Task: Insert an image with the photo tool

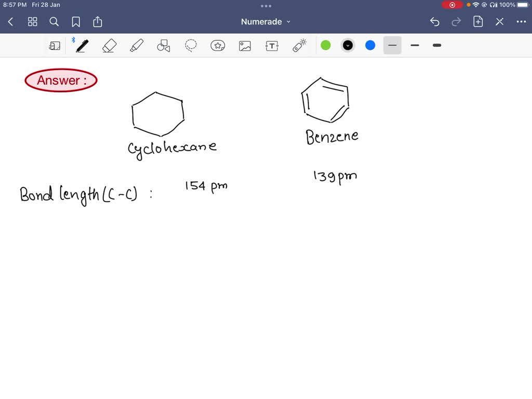Action: (245, 45)
